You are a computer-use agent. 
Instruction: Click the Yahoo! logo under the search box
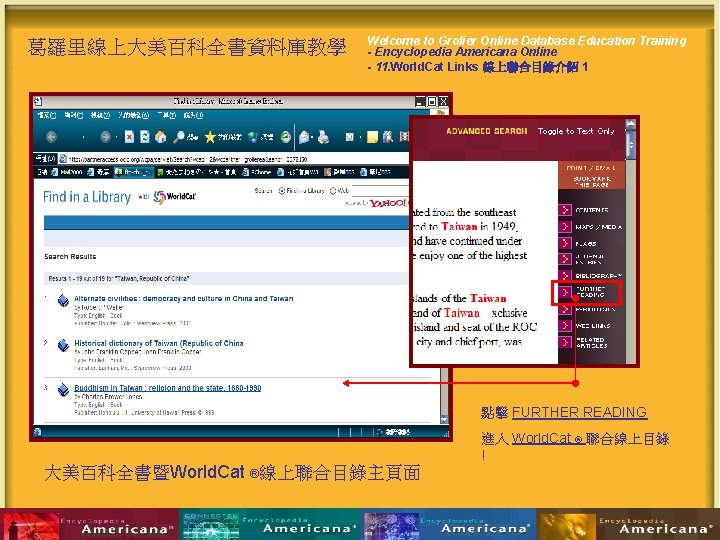[388, 203]
